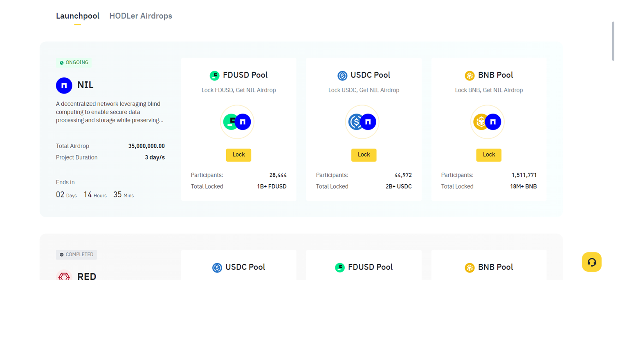Image resolution: width=627 pixels, height=364 pixels.
Task: Click USDC Pool participants count 44,972
Action: pos(403,175)
